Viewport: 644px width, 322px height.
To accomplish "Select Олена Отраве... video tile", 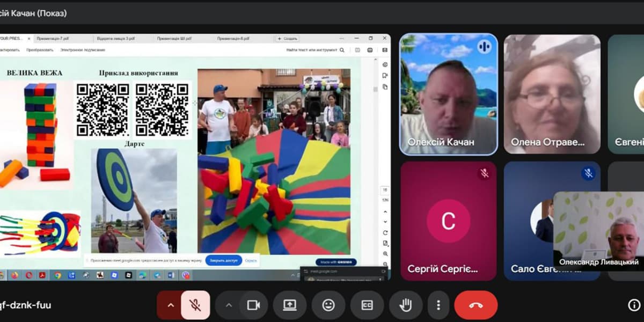I will pyautogui.click(x=552, y=94).
